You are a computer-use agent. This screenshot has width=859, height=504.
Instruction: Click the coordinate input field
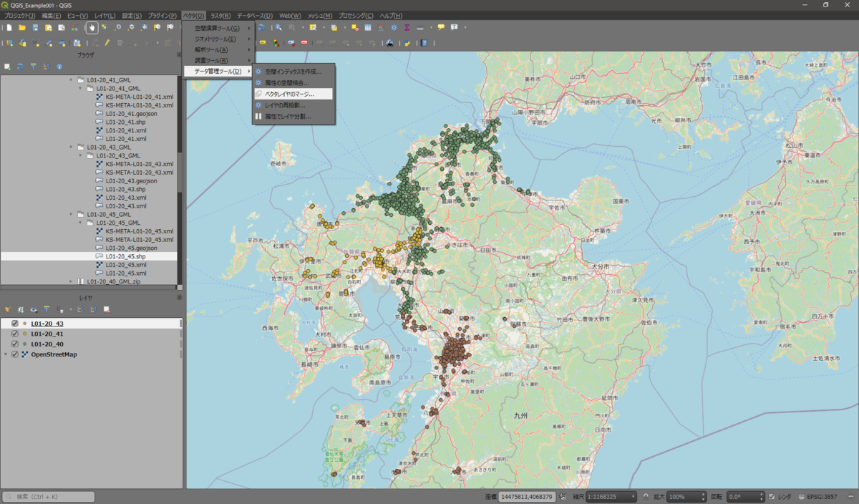527,496
